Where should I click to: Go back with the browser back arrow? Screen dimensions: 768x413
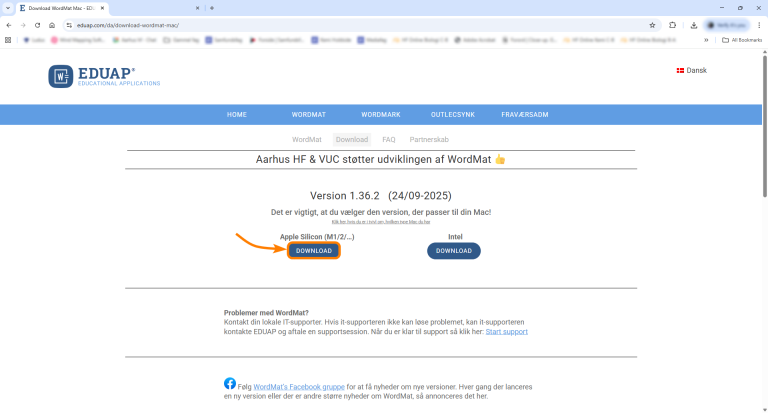click(9, 25)
